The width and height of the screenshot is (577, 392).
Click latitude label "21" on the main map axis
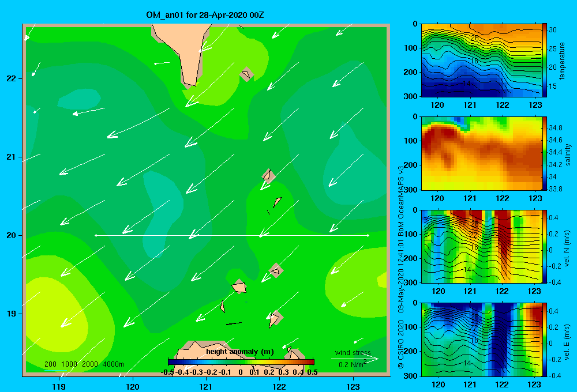[x=12, y=157]
